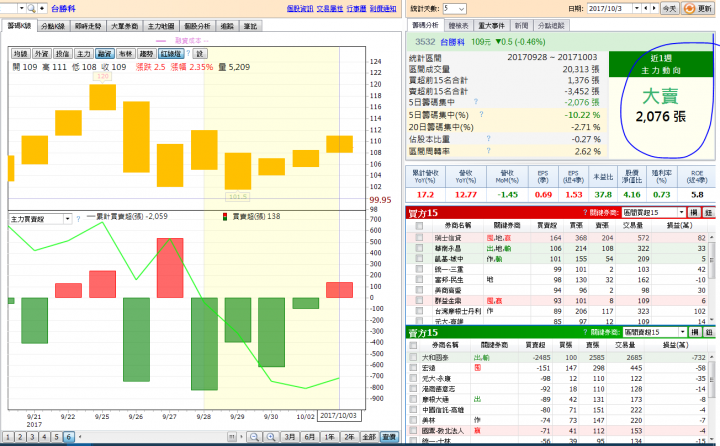This screenshot has height=446, width=720.
Task: Switch to the 重大事件 tab
Action: coord(491,26)
